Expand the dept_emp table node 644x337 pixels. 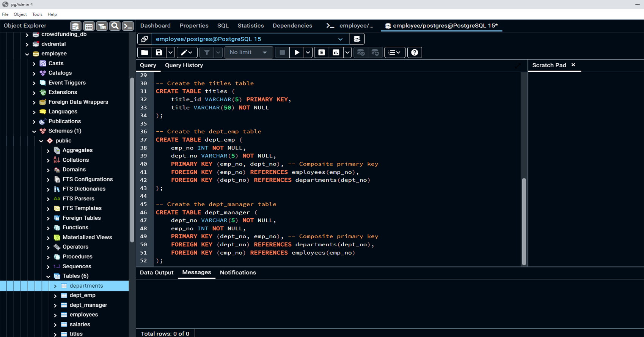tap(55, 296)
